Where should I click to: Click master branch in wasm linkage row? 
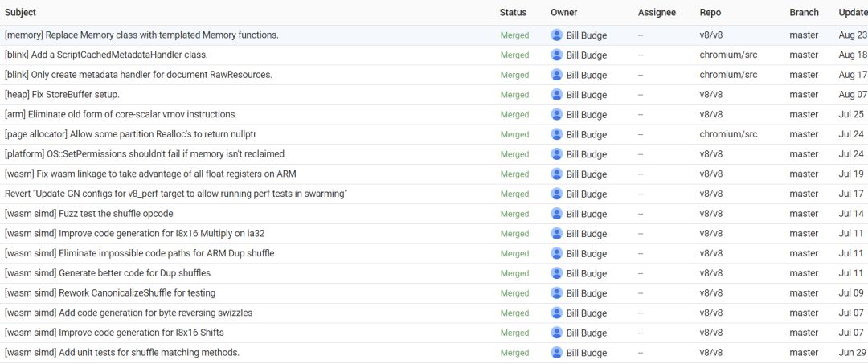804,174
